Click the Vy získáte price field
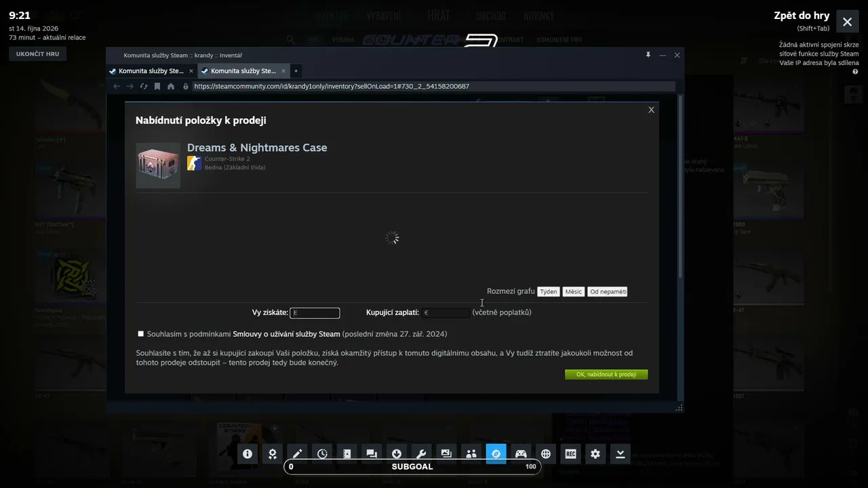The width and height of the screenshot is (868, 488). [x=315, y=312]
